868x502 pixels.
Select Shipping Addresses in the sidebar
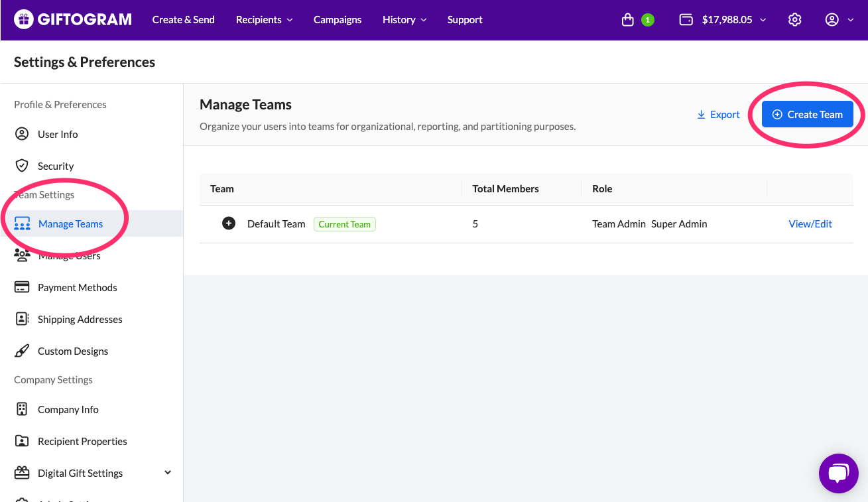coord(80,319)
